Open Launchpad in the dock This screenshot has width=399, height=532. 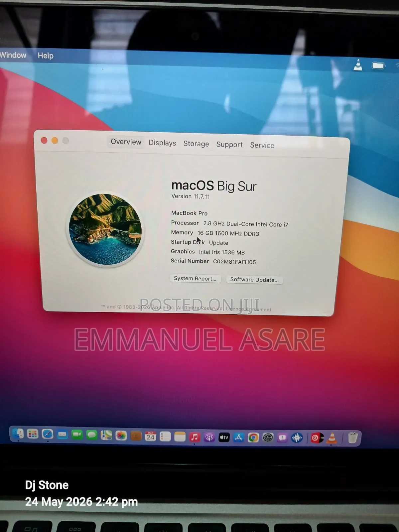[x=33, y=434]
